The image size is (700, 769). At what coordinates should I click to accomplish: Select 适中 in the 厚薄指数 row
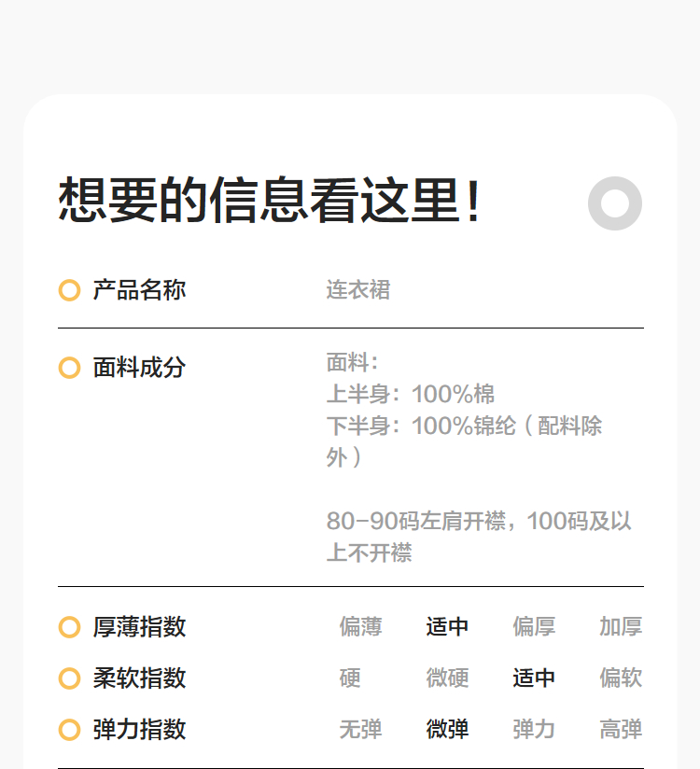(x=447, y=627)
